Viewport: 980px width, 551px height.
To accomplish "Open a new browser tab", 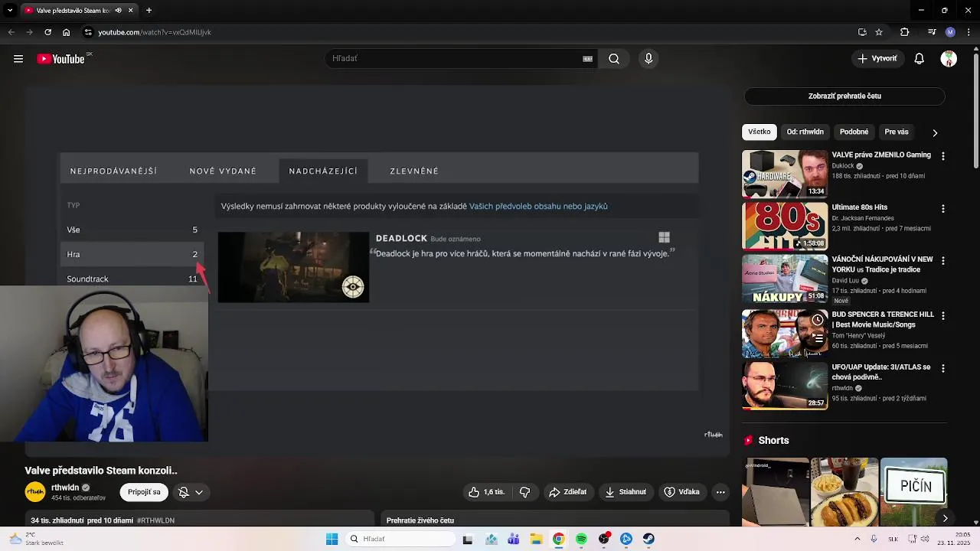I will point(149,11).
